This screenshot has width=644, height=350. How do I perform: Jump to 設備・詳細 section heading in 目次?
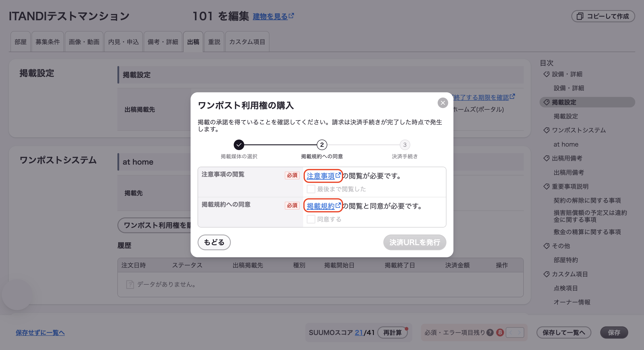point(567,74)
